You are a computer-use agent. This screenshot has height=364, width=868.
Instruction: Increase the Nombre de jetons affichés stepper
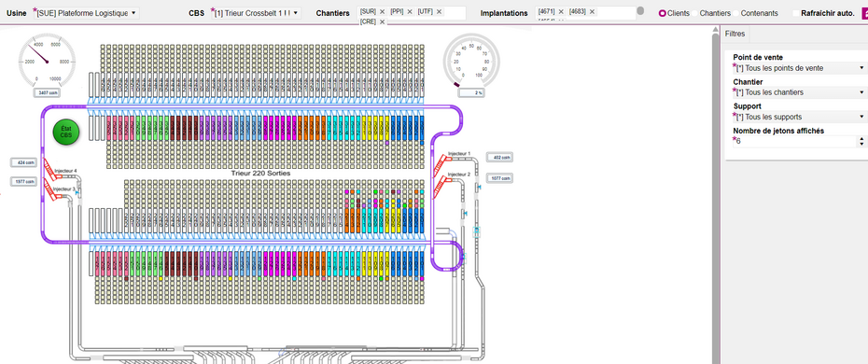pyautogui.click(x=861, y=139)
